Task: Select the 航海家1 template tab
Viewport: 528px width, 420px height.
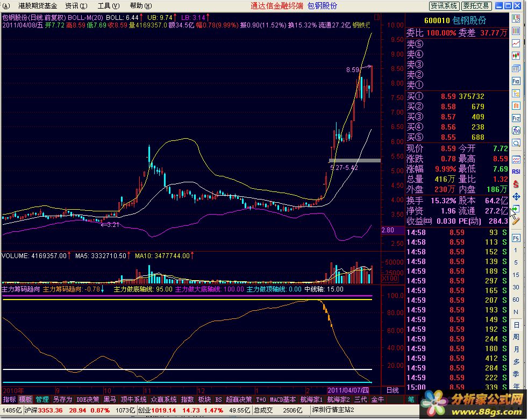Action: (x=311, y=400)
